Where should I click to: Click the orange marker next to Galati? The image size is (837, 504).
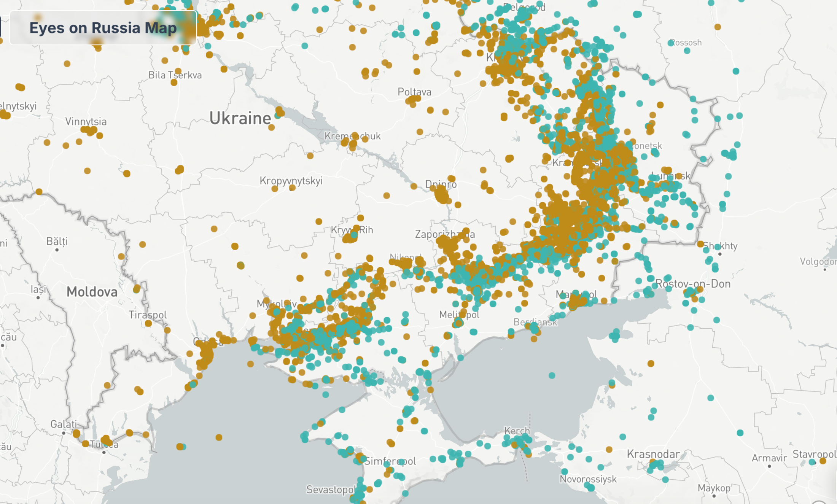coord(76,434)
